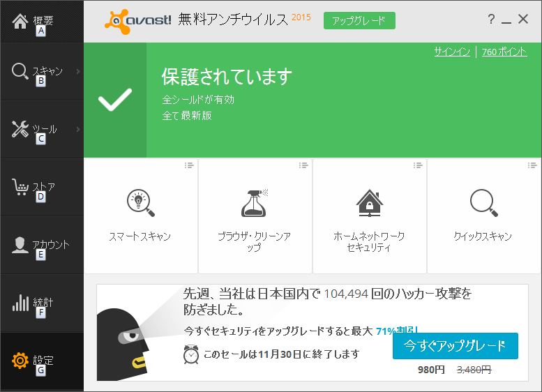Open the help question mark
Image resolution: width=542 pixels, height=392 pixels.
pos(491,19)
